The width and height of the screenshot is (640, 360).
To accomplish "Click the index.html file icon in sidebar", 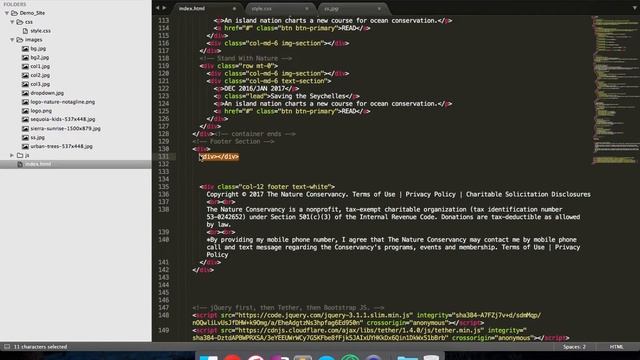I will [20, 164].
